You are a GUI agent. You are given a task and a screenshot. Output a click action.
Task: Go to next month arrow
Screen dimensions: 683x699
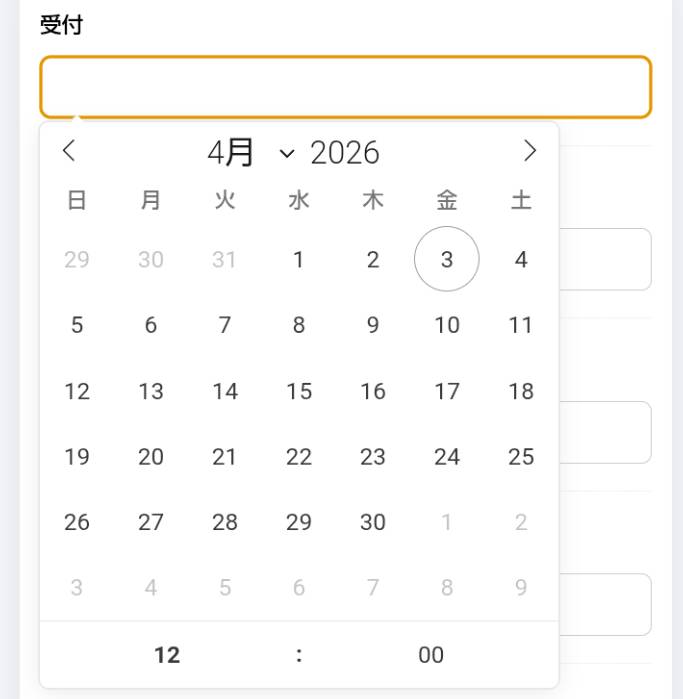(530, 151)
